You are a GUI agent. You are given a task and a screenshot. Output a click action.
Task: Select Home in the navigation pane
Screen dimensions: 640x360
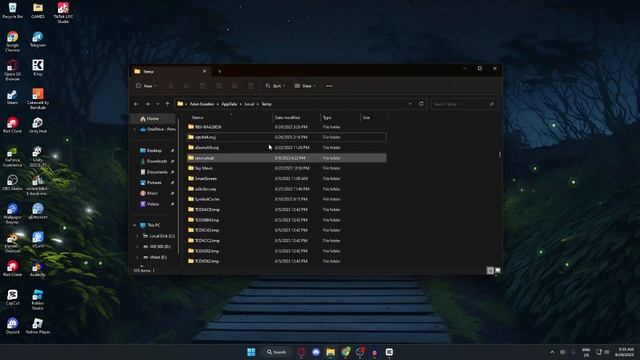[153, 118]
